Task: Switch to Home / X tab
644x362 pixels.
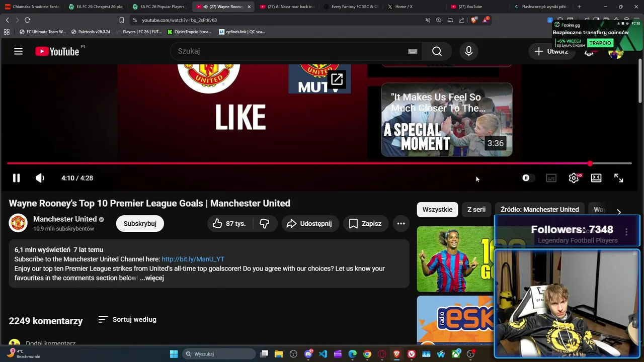Action: click(414, 7)
